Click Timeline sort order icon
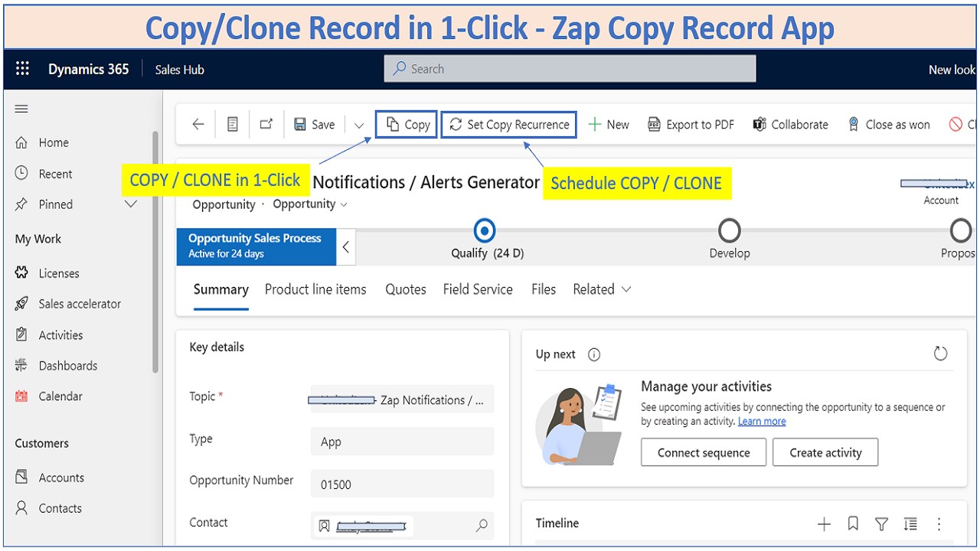The image size is (980, 551). coord(910,523)
